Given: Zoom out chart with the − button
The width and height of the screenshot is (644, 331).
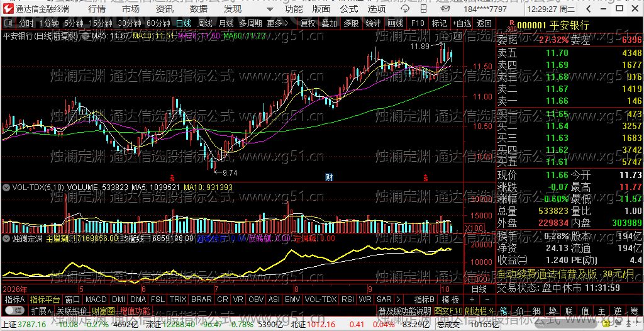Looking at the screenshot, I should [487, 299].
